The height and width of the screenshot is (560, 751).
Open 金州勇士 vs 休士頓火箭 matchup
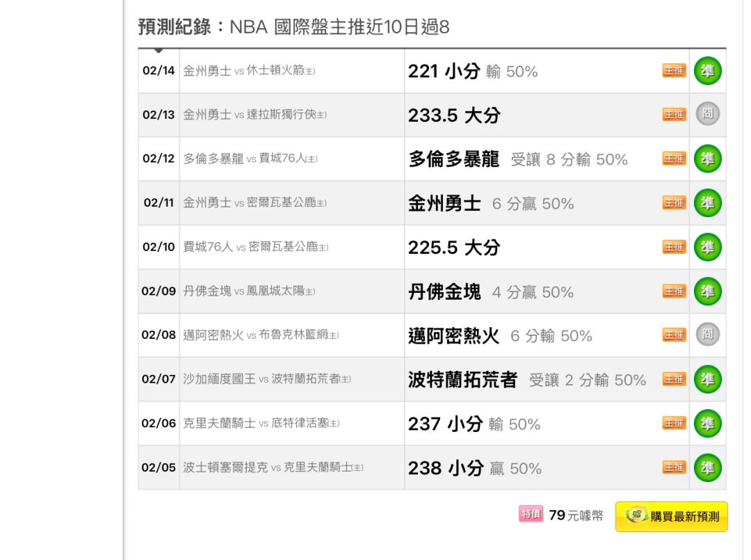(x=249, y=71)
